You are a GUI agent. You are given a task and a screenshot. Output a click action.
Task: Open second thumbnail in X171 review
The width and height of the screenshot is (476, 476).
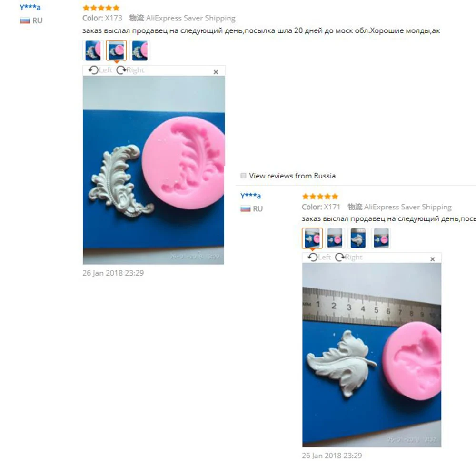click(x=335, y=238)
